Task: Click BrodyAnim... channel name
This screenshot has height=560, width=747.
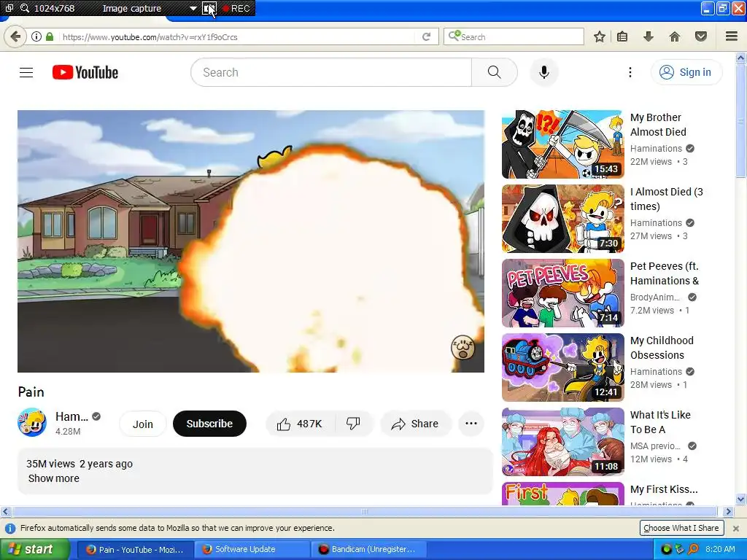Action: point(655,297)
